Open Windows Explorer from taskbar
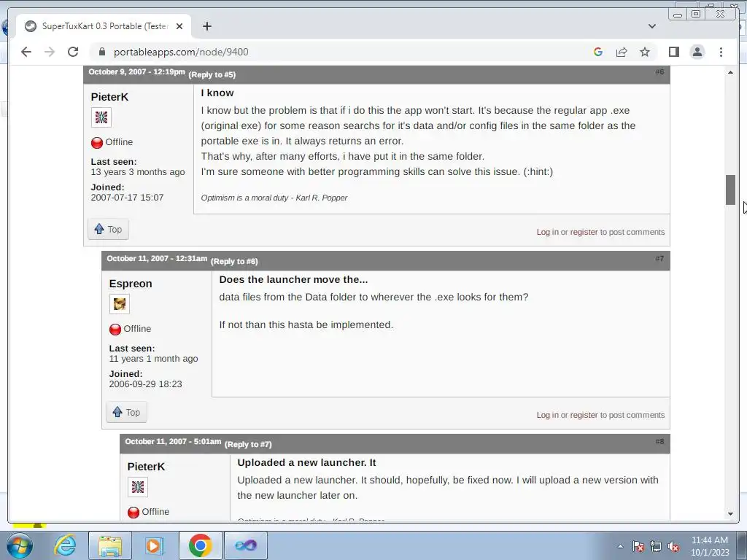Image resolution: width=747 pixels, height=560 pixels. (x=110, y=545)
